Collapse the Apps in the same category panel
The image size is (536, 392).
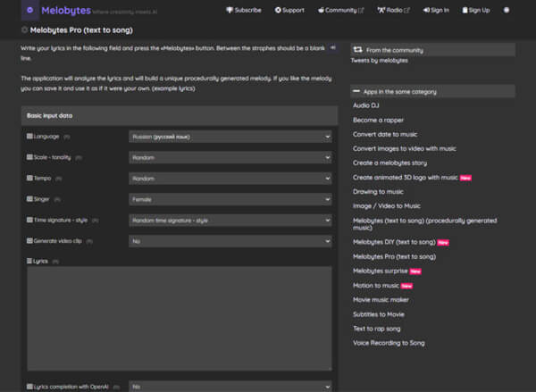pos(357,91)
